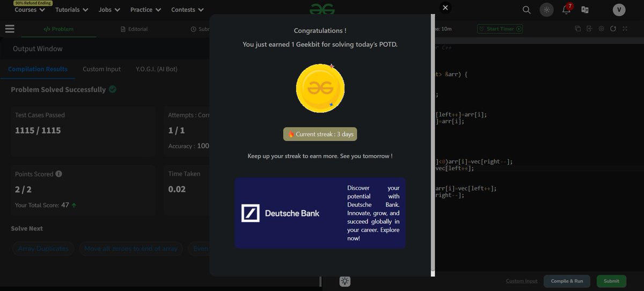Open the Deutsche Bank advertisement banner
This screenshot has width=644, height=291.
(x=320, y=213)
